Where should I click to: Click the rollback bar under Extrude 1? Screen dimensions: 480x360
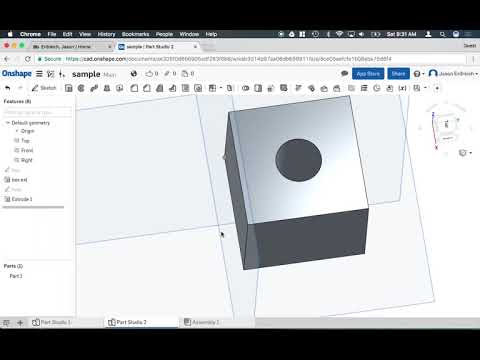click(33, 207)
